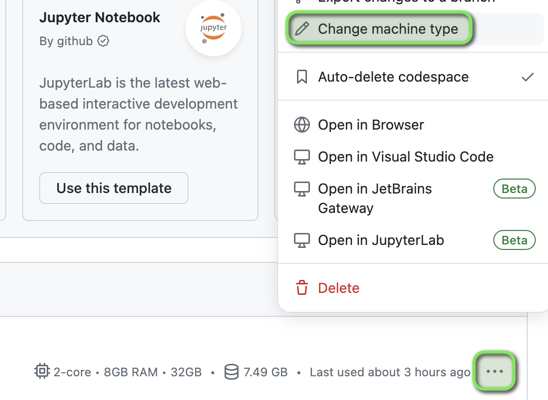Click the bookmark icon beside Auto-delete codespace

(x=302, y=77)
